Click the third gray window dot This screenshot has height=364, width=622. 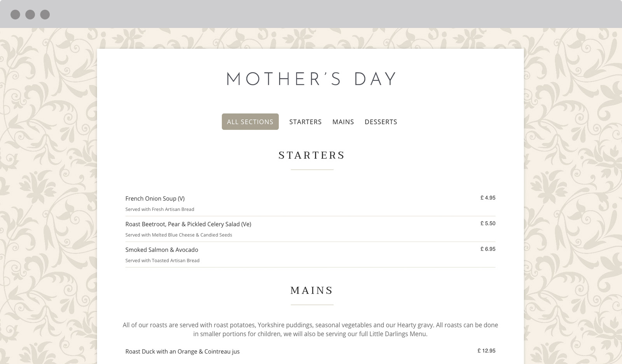45,15
